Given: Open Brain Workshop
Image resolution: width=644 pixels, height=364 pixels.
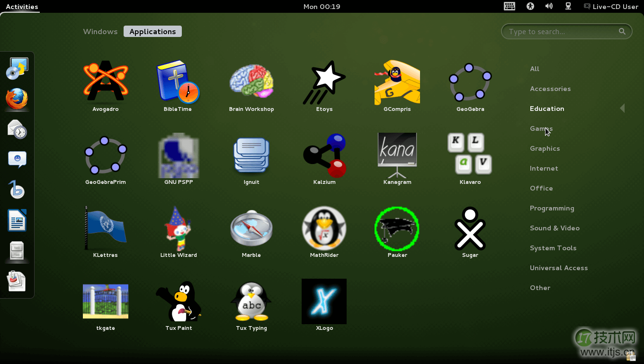Looking at the screenshot, I should click(251, 85).
